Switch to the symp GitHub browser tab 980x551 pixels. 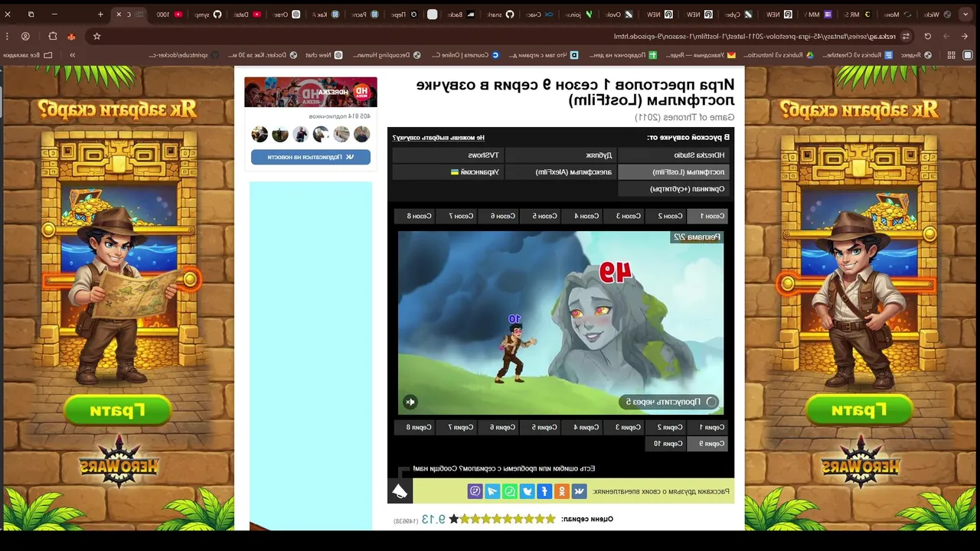pyautogui.click(x=207, y=14)
